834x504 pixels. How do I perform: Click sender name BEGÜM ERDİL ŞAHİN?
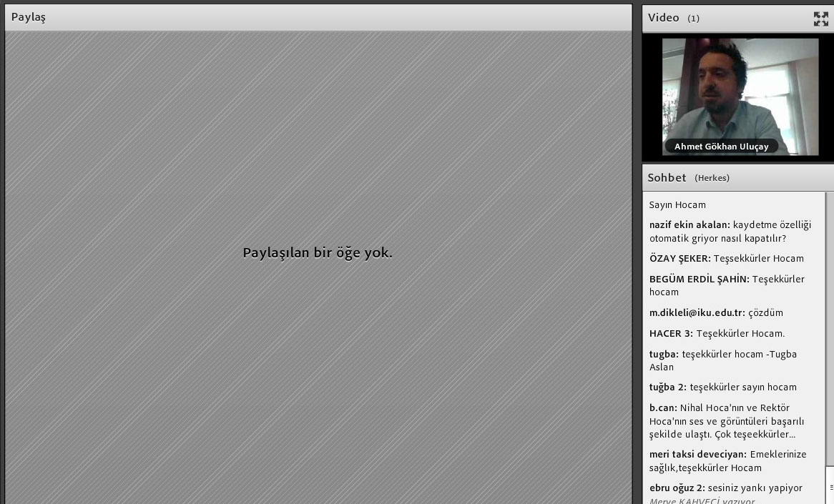699,279
